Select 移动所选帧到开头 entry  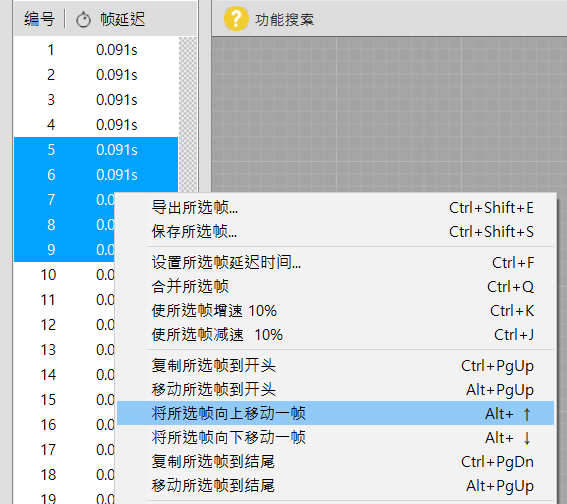335,389
